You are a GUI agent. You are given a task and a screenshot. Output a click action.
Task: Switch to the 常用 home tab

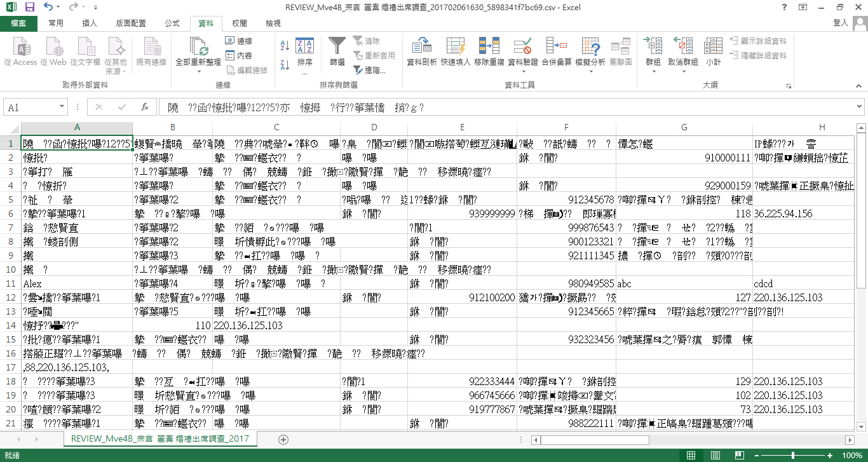pos(56,24)
